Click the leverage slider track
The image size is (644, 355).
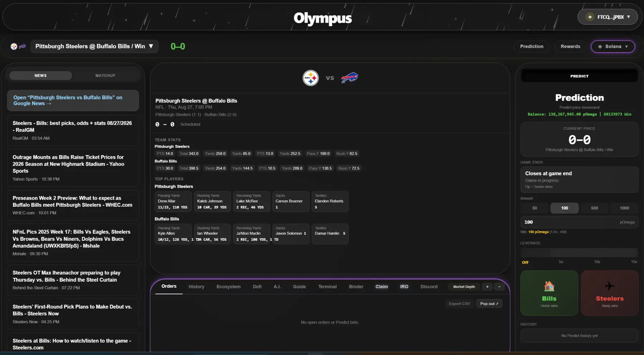pos(579,253)
